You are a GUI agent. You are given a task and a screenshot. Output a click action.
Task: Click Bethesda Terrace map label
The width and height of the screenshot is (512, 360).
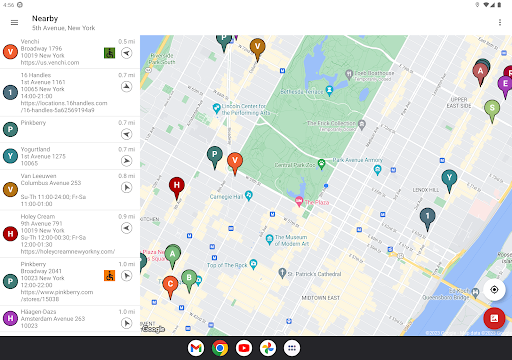point(307,91)
